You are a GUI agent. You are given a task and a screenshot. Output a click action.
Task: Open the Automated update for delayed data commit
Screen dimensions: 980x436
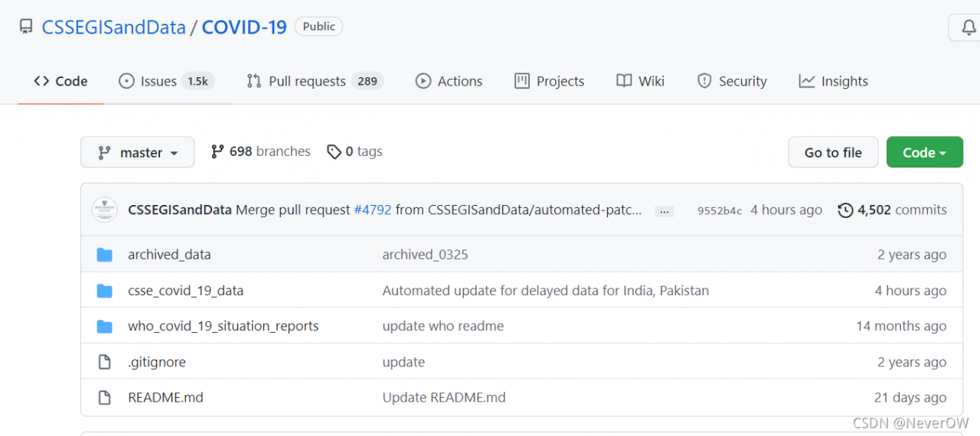(546, 291)
